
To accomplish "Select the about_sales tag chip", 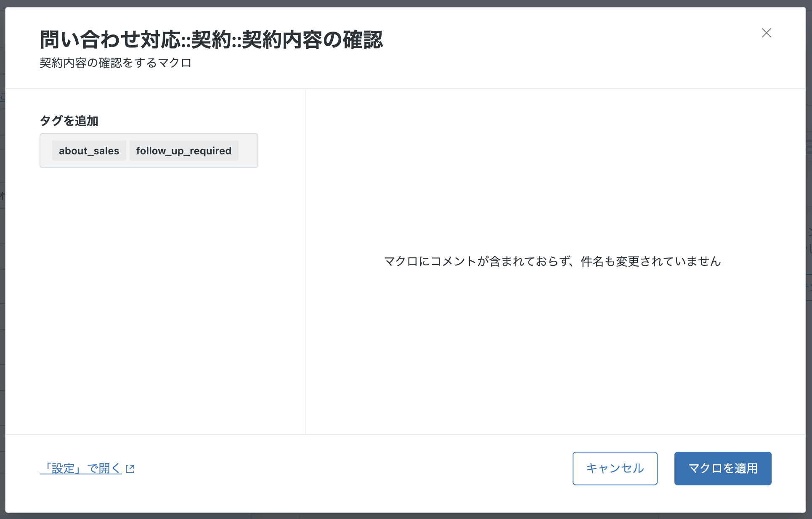I will [89, 151].
